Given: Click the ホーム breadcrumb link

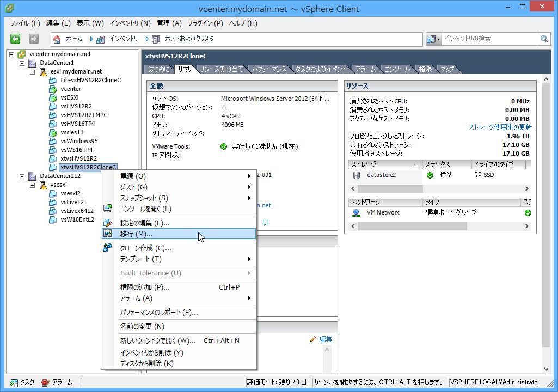Looking at the screenshot, I should pyautogui.click(x=74, y=39).
